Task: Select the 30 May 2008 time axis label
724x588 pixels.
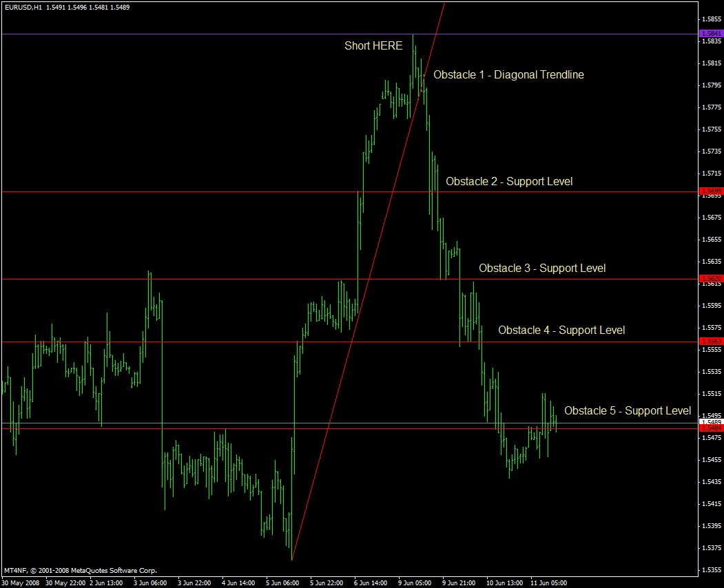Action: (22, 582)
